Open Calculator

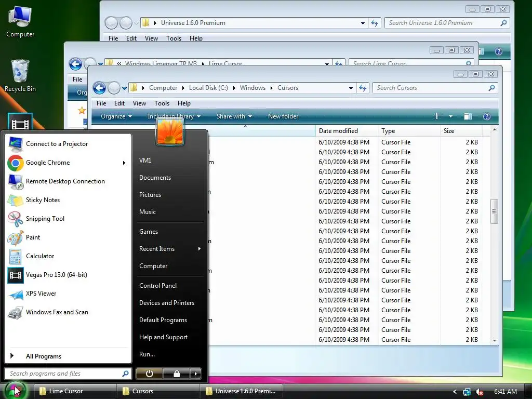[68, 256]
